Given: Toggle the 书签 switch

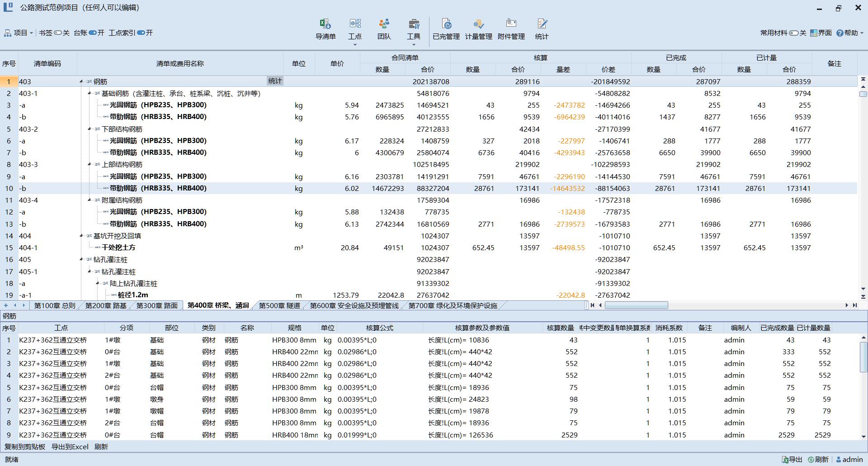Looking at the screenshot, I should (x=58, y=33).
